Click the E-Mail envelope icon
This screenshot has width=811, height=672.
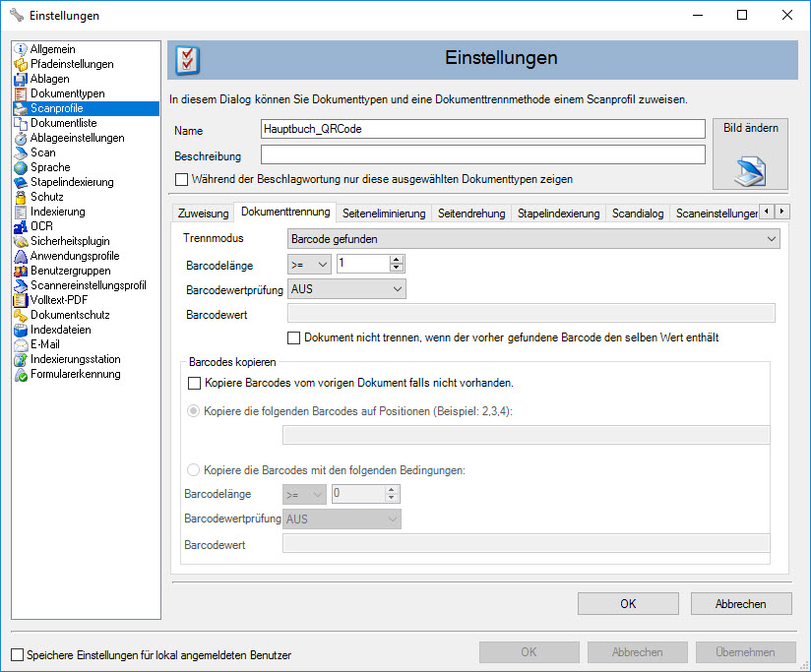click(x=22, y=344)
